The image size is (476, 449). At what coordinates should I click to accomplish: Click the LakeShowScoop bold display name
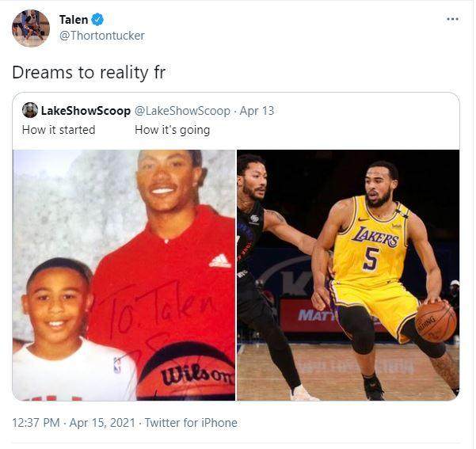click(86, 111)
